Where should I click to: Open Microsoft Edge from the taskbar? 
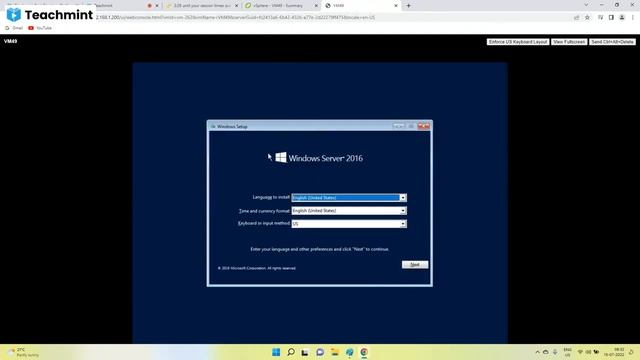[349, 352]
